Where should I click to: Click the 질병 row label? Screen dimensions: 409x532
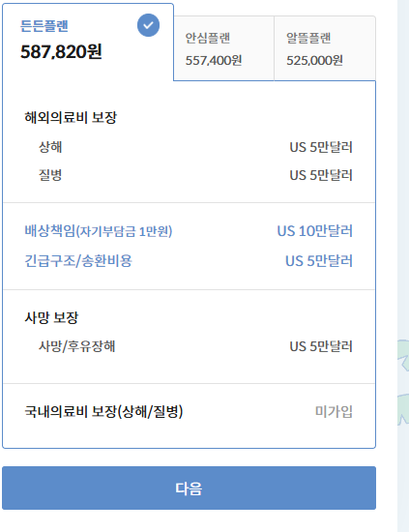point(50,175)
